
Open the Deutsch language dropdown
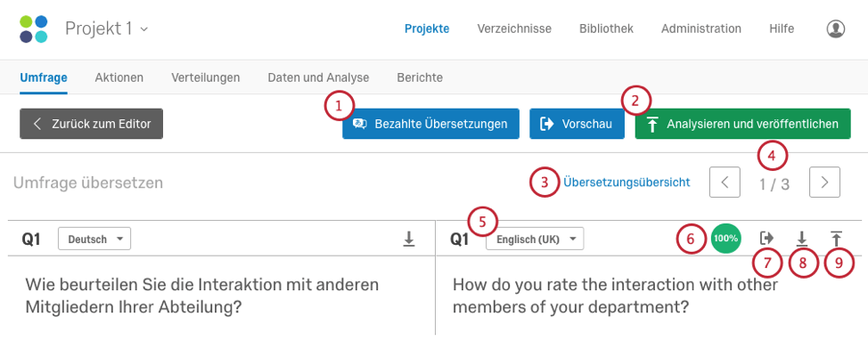tap(94, 239)
